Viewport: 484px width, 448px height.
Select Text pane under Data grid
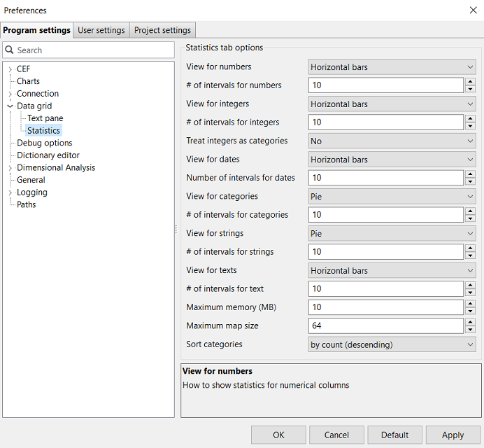(x=45, y=118)
